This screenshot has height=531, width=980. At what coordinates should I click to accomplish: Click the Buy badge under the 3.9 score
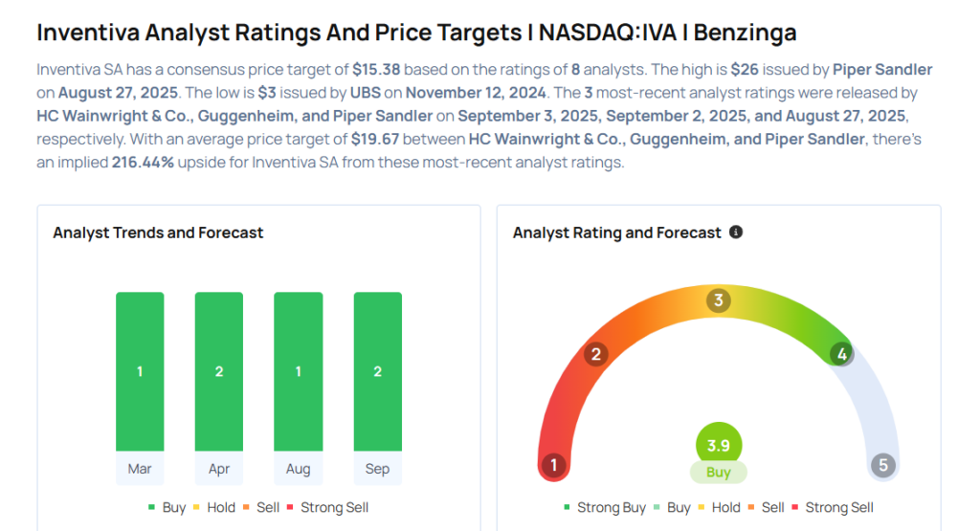718,472
